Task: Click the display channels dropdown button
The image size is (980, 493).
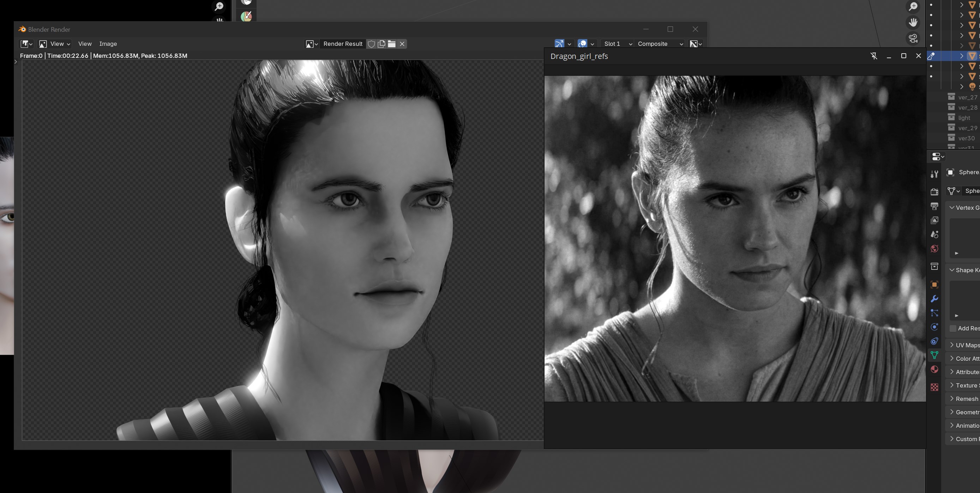Action: pos(696,44)
